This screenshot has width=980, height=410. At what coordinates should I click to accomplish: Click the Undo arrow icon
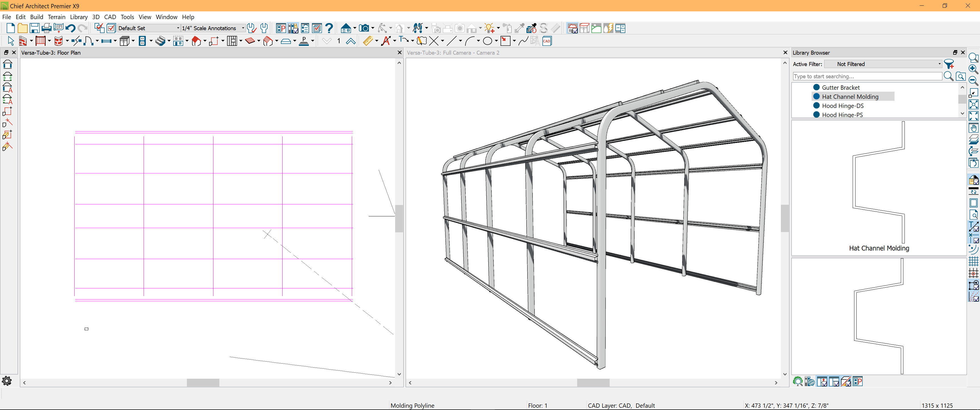click(x=70, y=28)
